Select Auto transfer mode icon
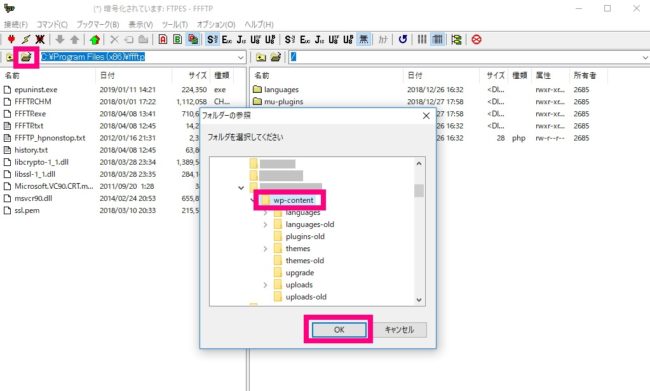This screenshot has height=391, width=650. (x=193, y=39)
